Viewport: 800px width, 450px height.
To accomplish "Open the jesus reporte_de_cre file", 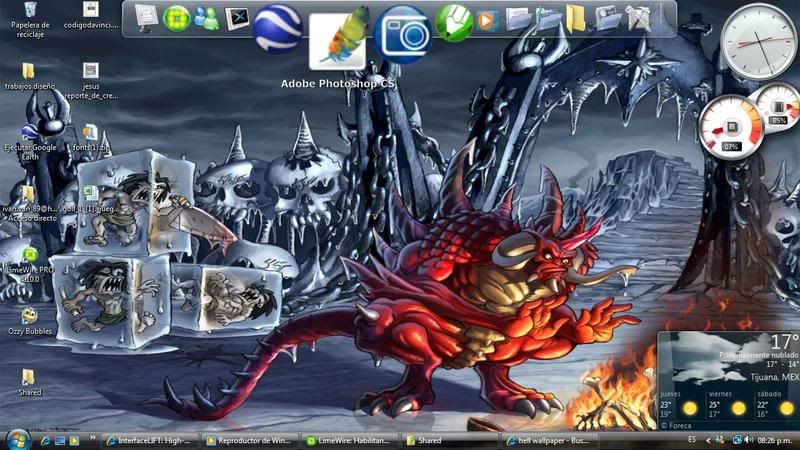I will pos(91,81).
